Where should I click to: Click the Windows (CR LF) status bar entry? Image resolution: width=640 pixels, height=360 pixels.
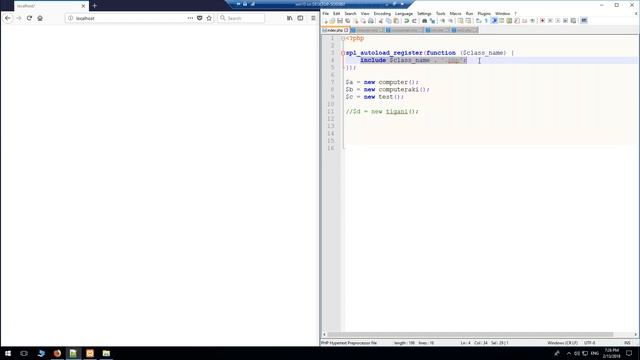coord(562,343)
